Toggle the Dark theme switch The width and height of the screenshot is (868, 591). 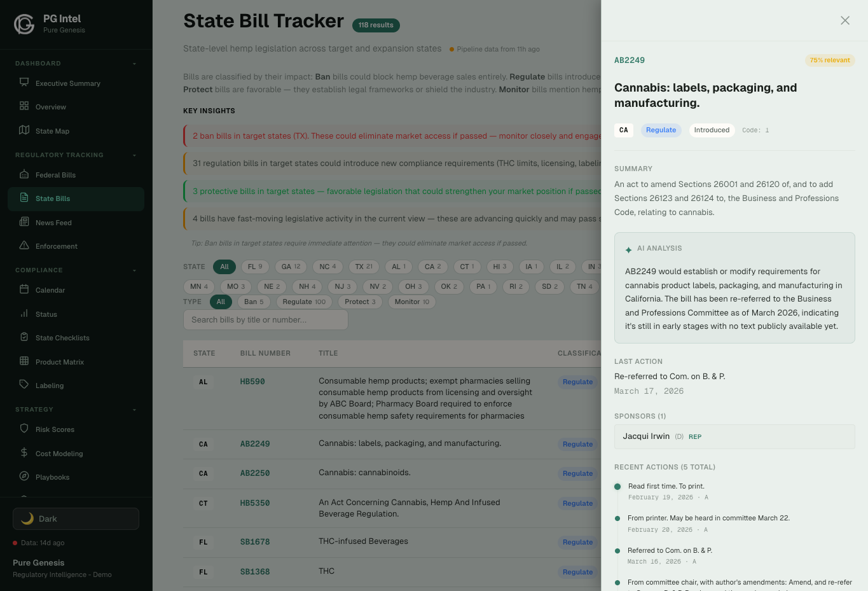click(76, 518)
